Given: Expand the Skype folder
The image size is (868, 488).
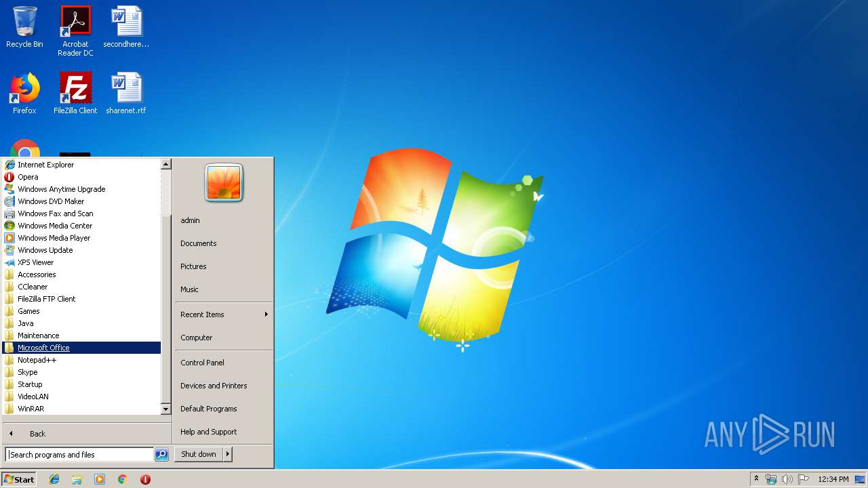Looking at the screenshot, I should [x=81, y=372].
